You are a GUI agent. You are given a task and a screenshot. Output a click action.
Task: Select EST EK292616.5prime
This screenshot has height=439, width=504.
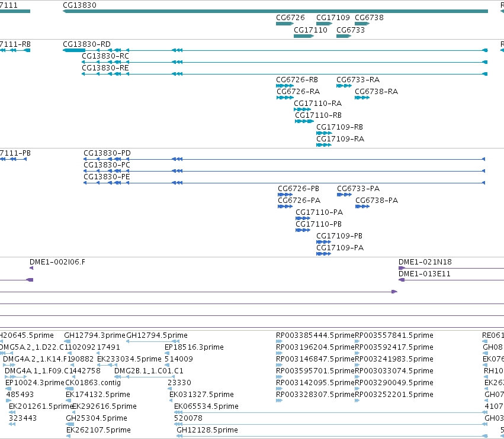(74, 412)
